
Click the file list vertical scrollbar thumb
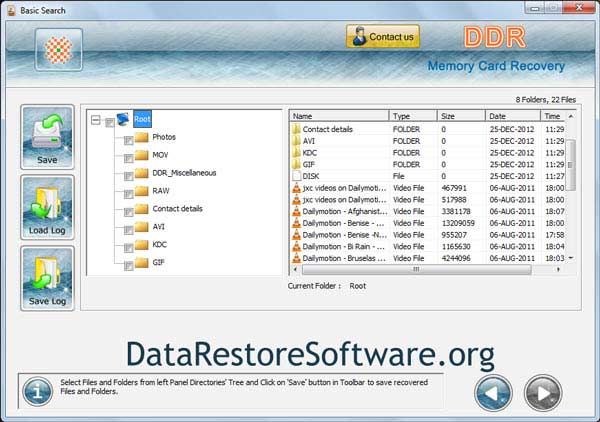point(571,165)
